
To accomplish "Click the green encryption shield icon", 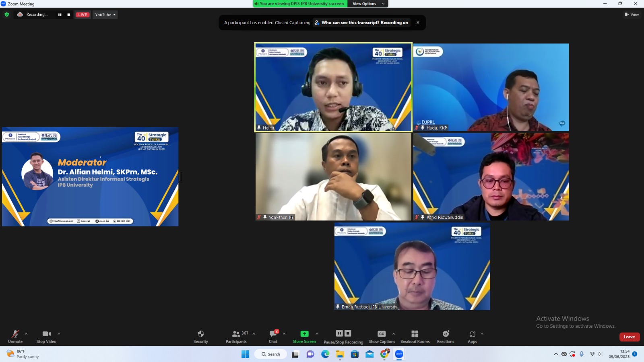I will click(x=6, y=14).
